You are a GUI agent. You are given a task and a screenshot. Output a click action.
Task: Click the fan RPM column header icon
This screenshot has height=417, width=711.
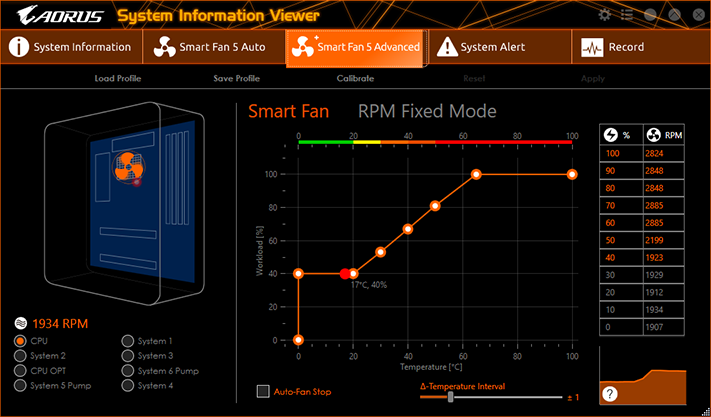pos(653,135)
